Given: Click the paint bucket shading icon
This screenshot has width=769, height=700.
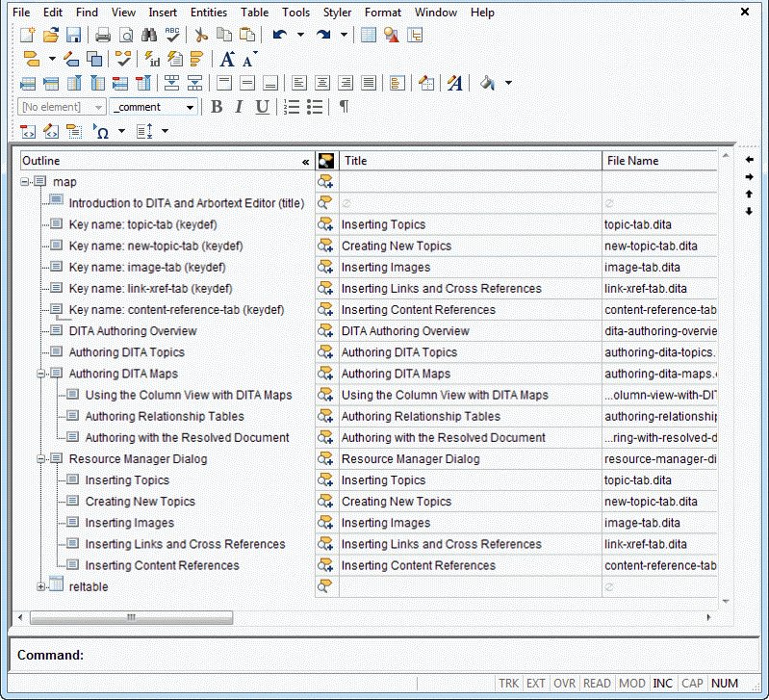Looking at the screenshot, I should pos(487,83).
